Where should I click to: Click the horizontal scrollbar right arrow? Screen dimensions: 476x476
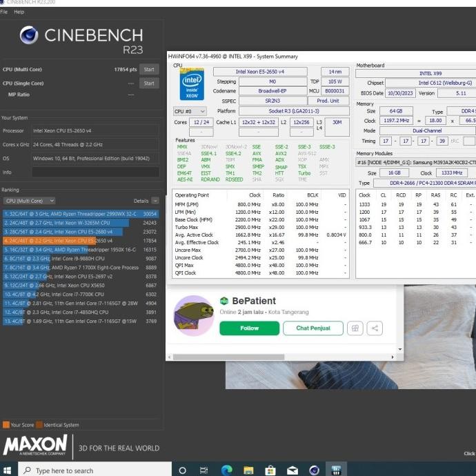393,357
